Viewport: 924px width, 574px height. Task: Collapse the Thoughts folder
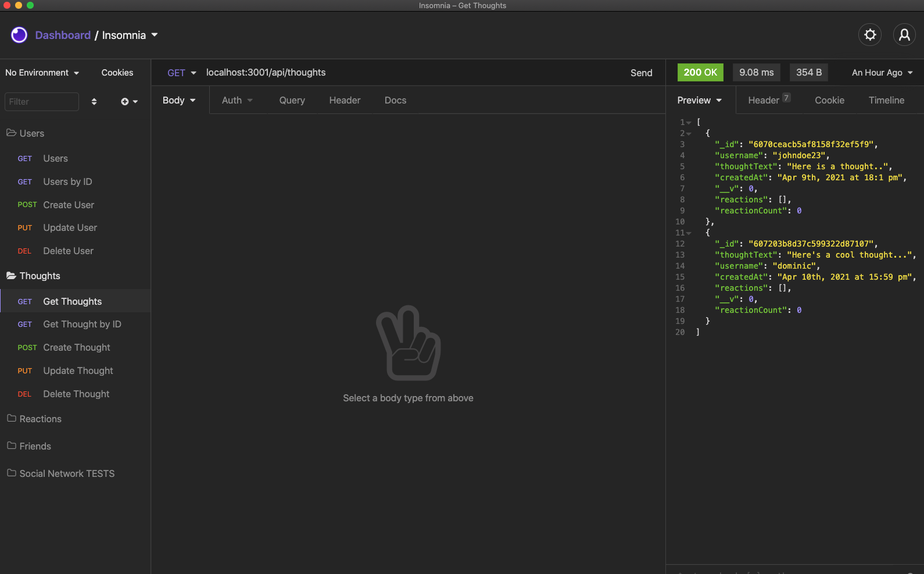coord(76,276)
